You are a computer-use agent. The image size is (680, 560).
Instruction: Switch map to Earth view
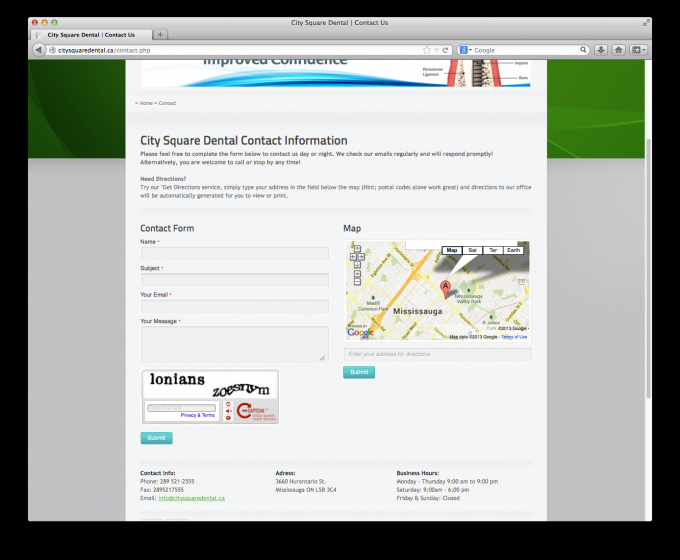click(x=514, y=250)
